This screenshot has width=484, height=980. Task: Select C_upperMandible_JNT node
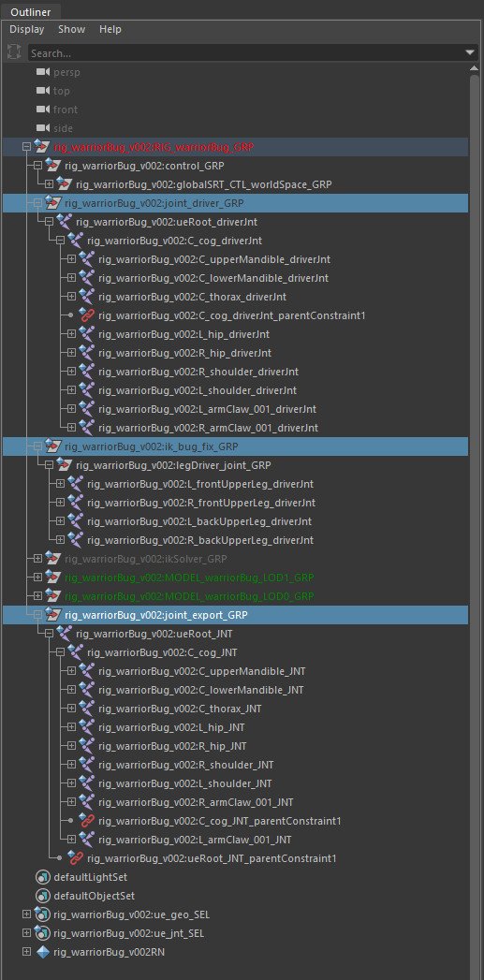coord(202,671)
